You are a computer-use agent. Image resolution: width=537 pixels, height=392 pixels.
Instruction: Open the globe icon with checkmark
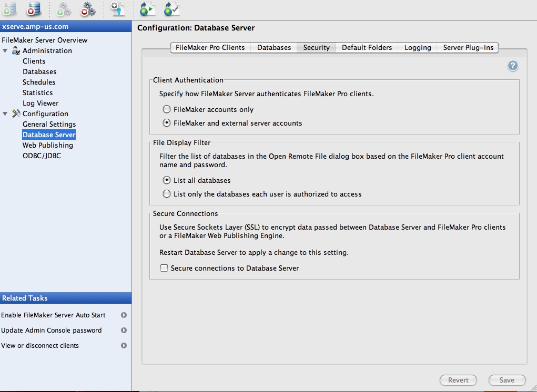coord(171,8)
